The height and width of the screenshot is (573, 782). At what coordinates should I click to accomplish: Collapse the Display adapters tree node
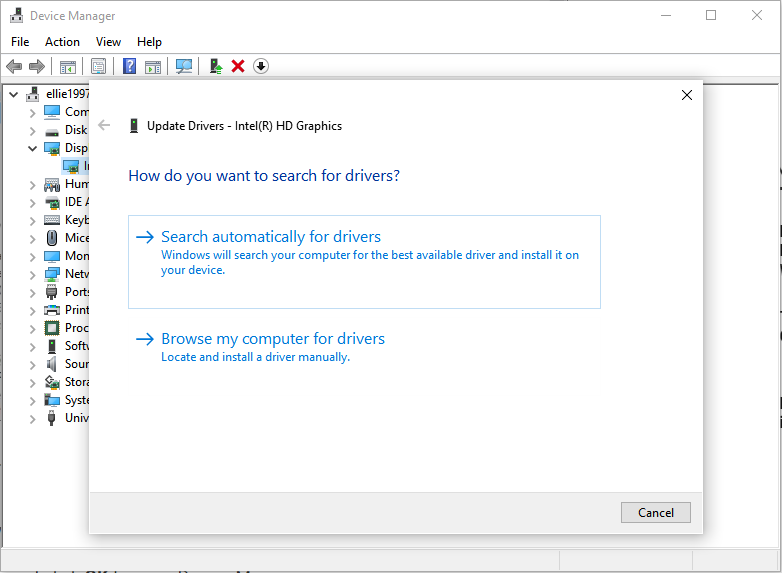point(33,148)
